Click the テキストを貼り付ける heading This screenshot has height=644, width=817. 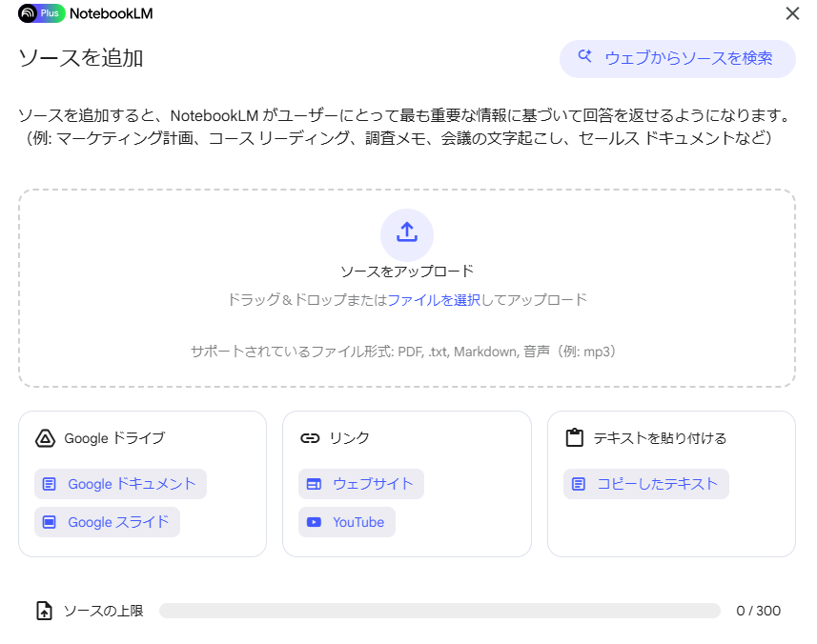coord(660,438)
